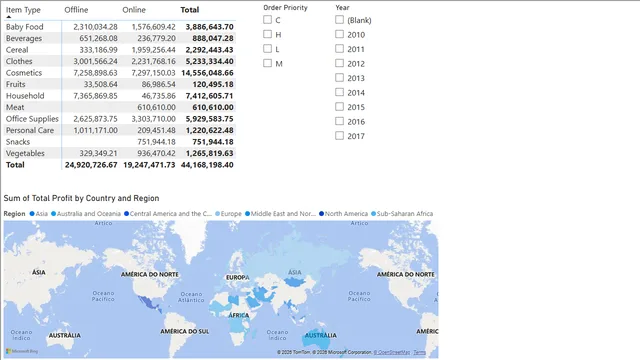Check the L order priority checkbox
Screen dimensions: 640x360
click(267, 49)
